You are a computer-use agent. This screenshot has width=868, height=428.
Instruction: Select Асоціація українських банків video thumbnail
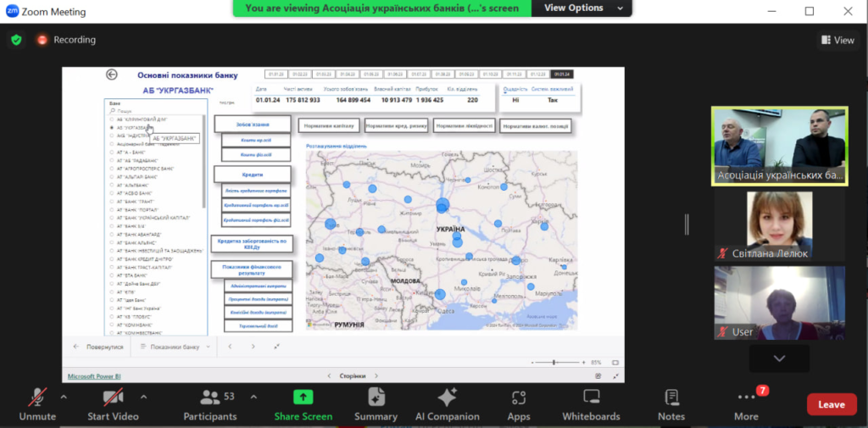[780, 146]
